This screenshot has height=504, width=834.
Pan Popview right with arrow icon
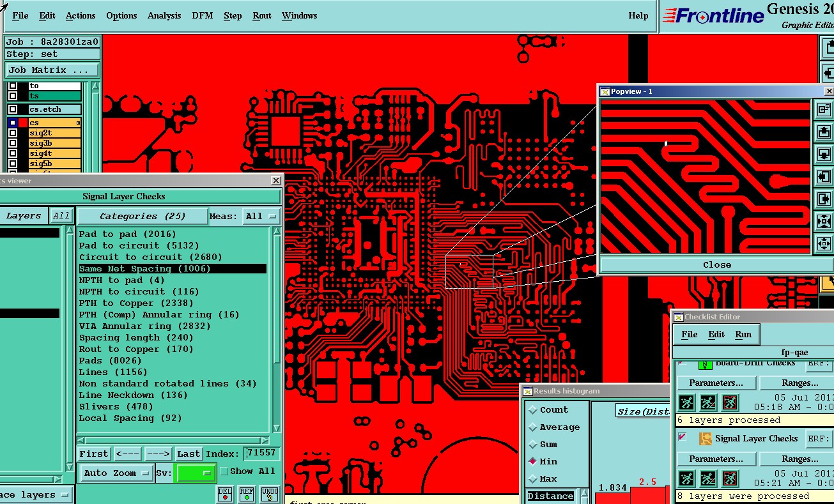[824, 199]
